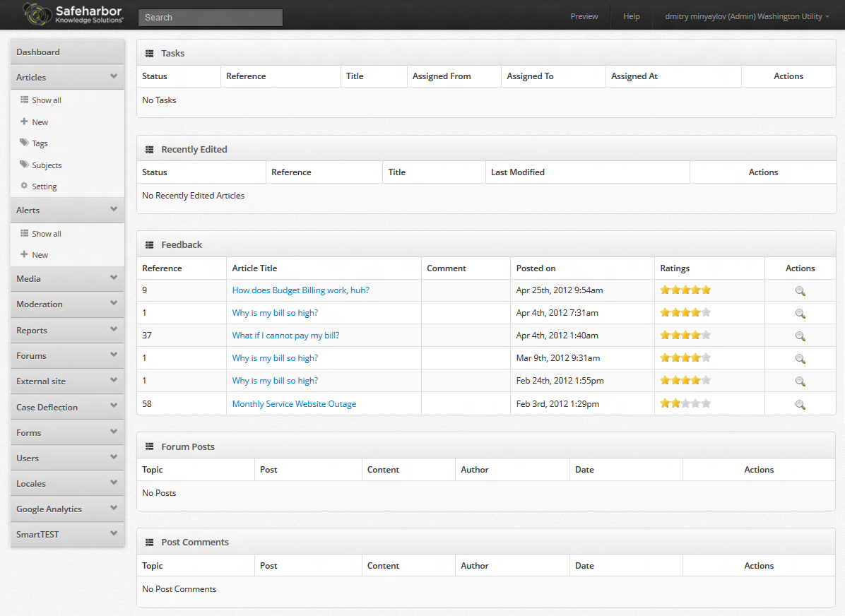Open magnifier icon for Monthly Service Website Outage
The width and height of the screenshot is (845, 616).
[800, 404]
